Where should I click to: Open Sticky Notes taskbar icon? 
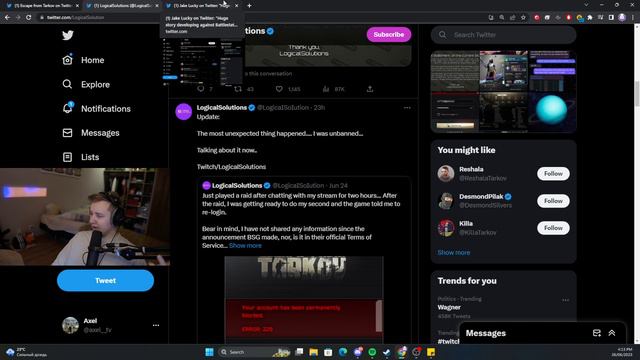tap(431, 352)
